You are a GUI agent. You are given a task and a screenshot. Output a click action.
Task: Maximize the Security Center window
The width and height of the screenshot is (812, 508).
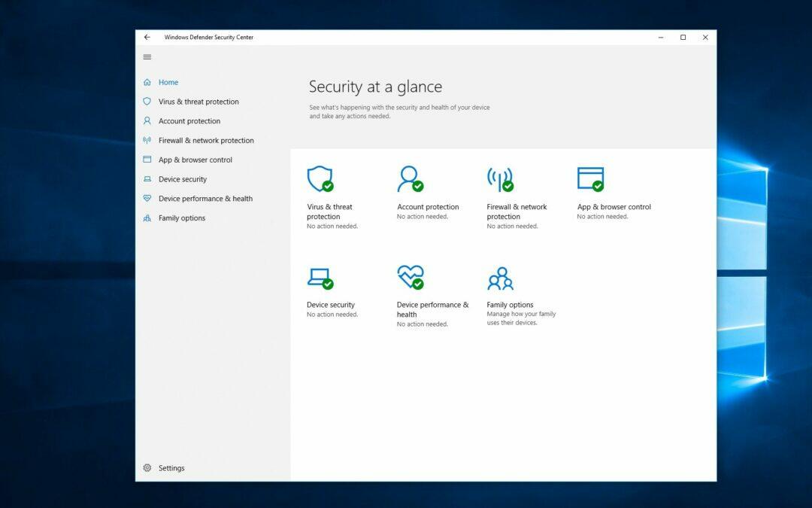point(683,38)
